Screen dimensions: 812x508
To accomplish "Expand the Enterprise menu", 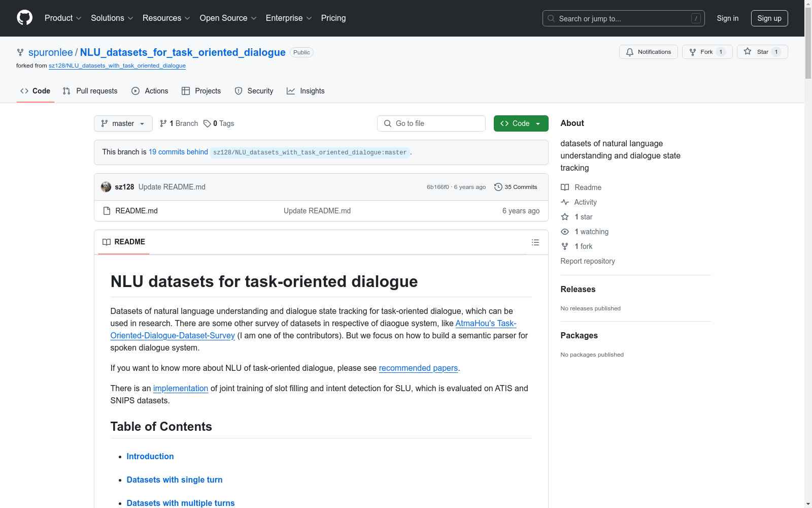I will point(289,18).
